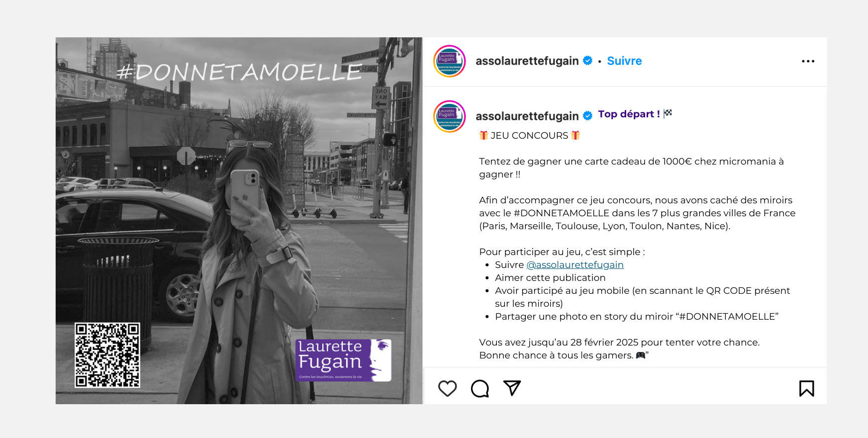Click the Top départ ! caption title

coord(629,114)
